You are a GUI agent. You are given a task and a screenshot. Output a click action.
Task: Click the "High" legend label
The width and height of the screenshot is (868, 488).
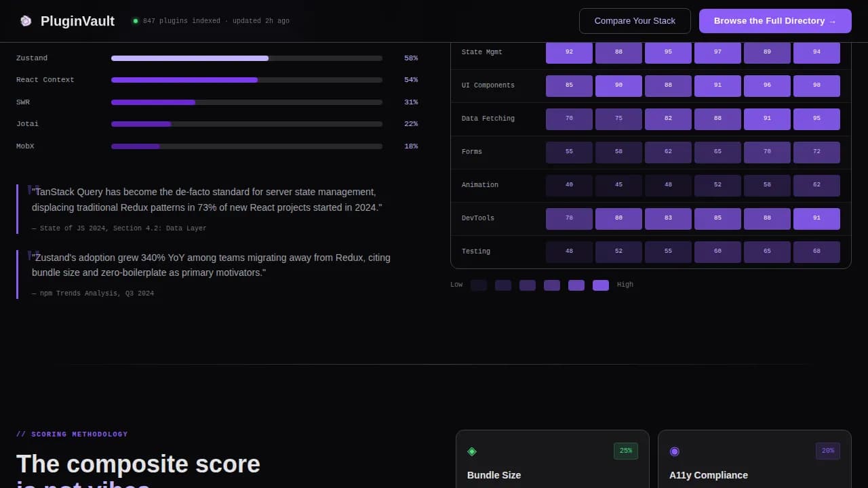[625, 285]
